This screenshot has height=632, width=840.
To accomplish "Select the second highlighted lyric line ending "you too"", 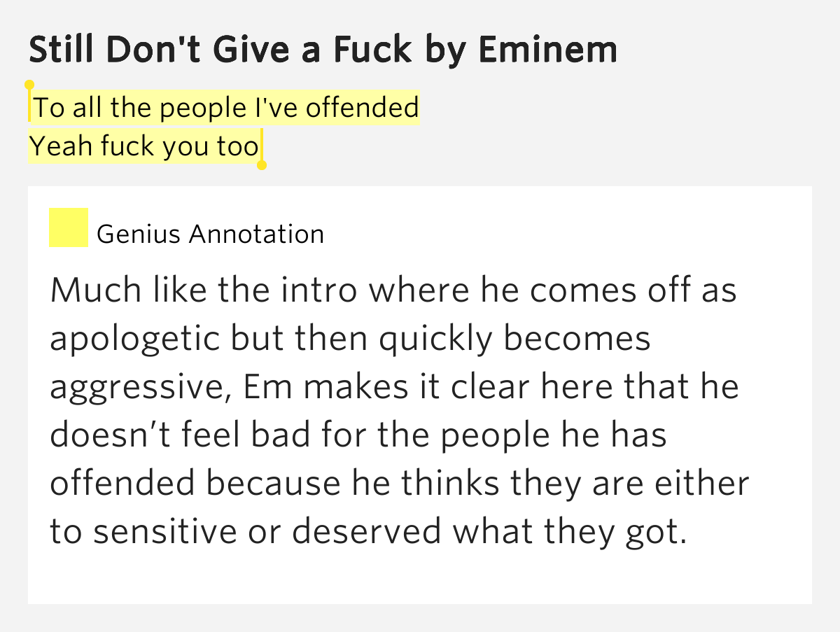I will pyautogui.click(x=144, y=147).
